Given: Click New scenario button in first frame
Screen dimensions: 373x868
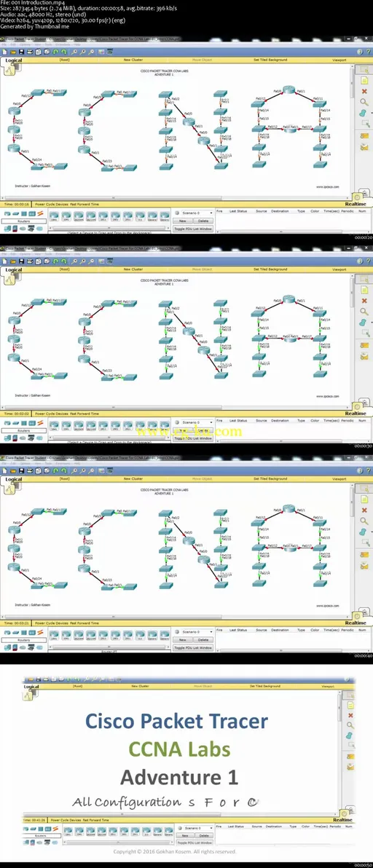Looking at the screenshot, I should point(183,221).
